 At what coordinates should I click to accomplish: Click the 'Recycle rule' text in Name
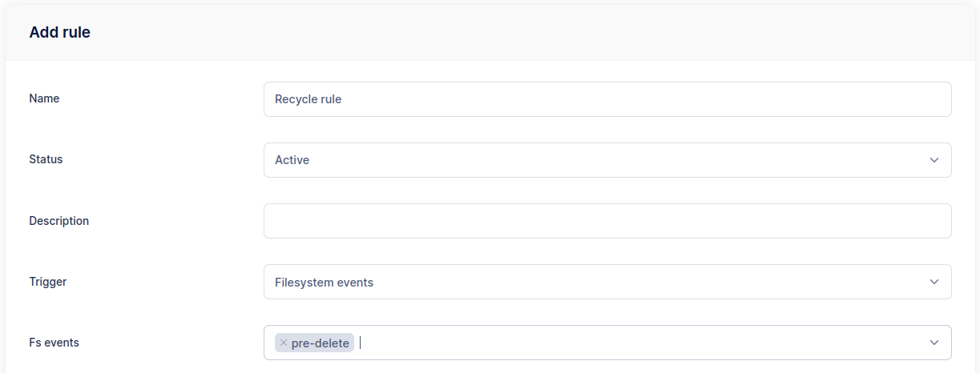coord(308,99)
